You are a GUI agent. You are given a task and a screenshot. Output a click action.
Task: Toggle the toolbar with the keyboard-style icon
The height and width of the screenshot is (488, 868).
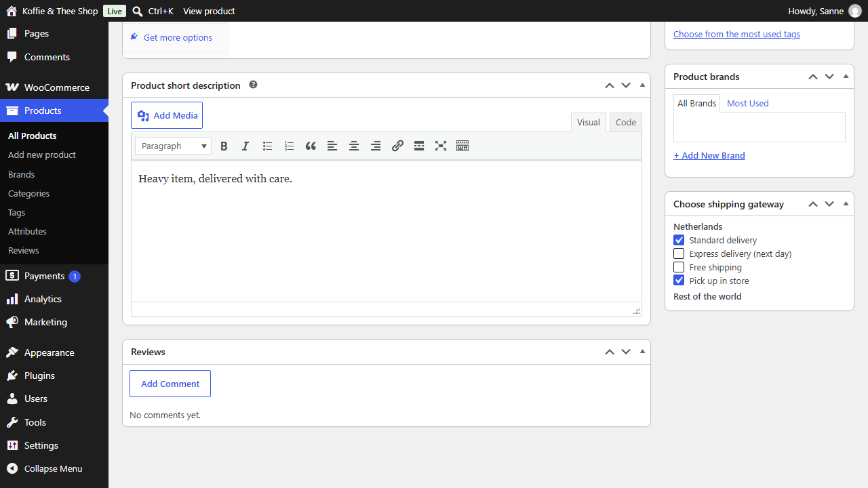click(x=462, y=146)
